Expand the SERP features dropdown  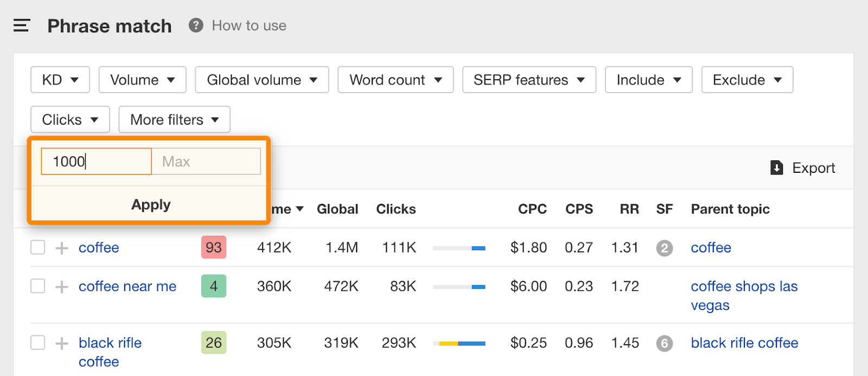click(529, 80)
